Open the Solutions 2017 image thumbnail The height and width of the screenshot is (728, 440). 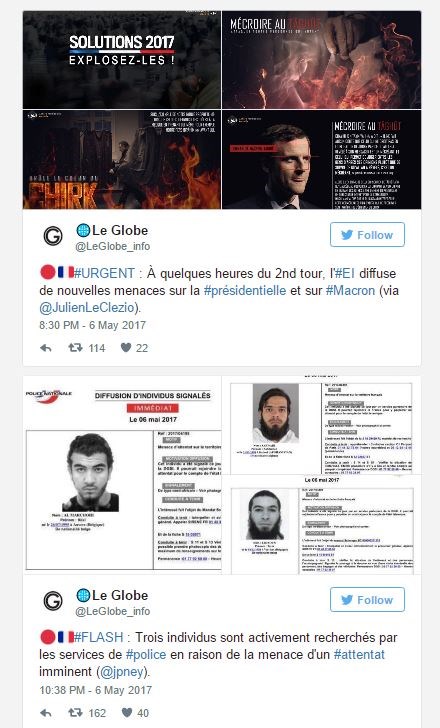(122, 60)
